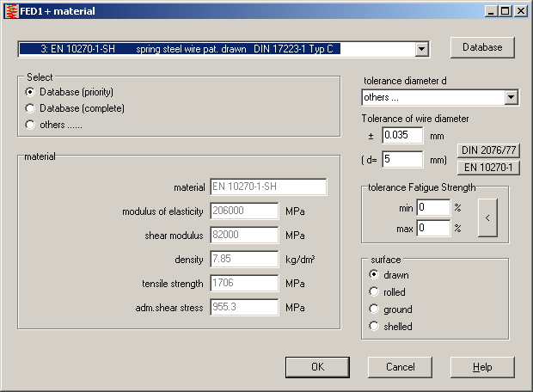This screenshot has height=392, width=533.
Task: Apply EN 10270-1 tolerance standard
Action: coord(488,167)
